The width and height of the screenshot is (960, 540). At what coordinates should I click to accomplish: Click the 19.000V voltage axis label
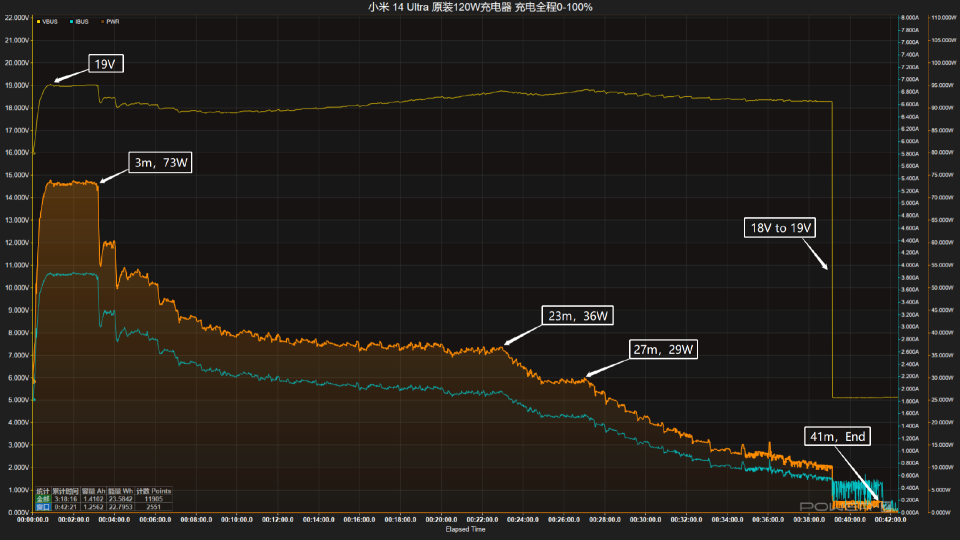[17, 85]
